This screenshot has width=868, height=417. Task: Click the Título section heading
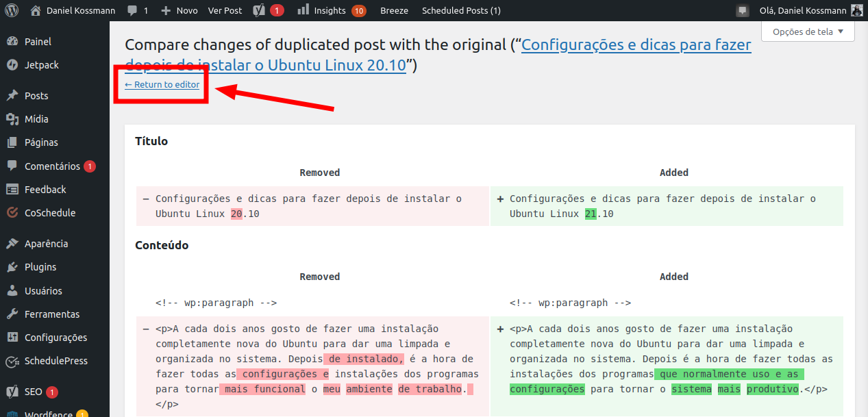[151, 142]
